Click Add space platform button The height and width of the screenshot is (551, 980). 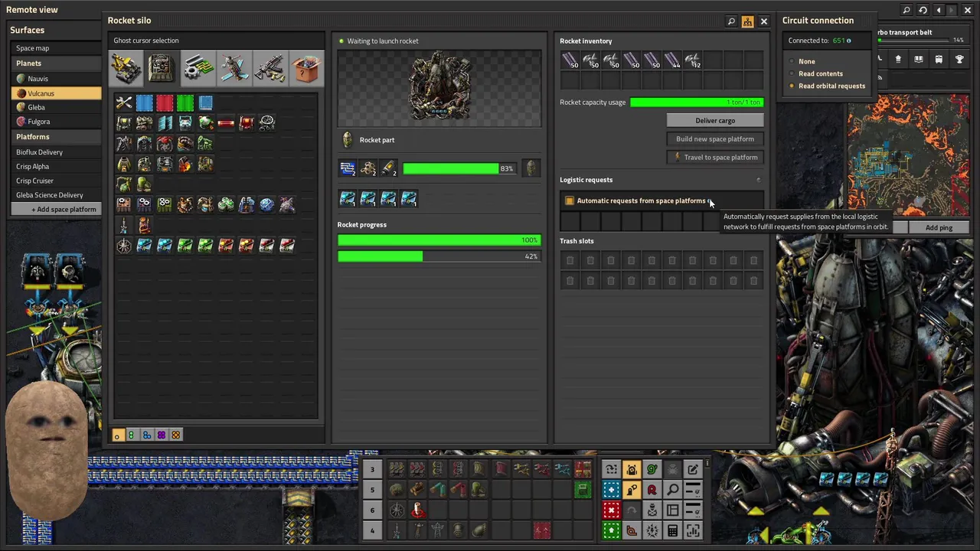click(55, 210)
